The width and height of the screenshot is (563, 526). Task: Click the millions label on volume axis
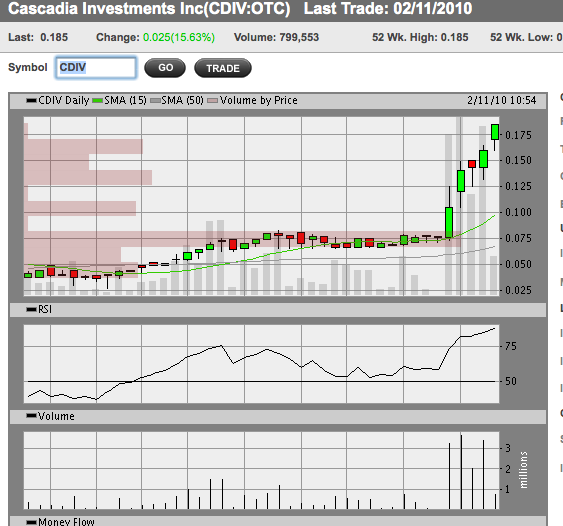pyautogui.click(x=524, y=470)
